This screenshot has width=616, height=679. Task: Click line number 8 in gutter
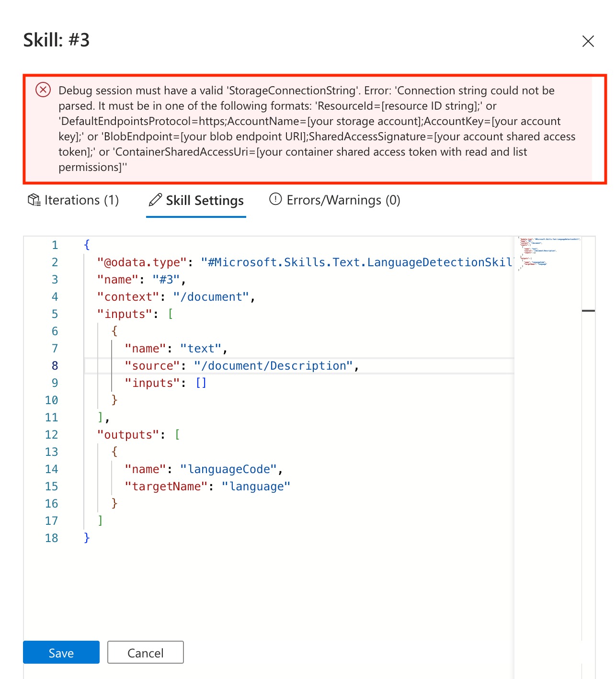click(55, 366)
